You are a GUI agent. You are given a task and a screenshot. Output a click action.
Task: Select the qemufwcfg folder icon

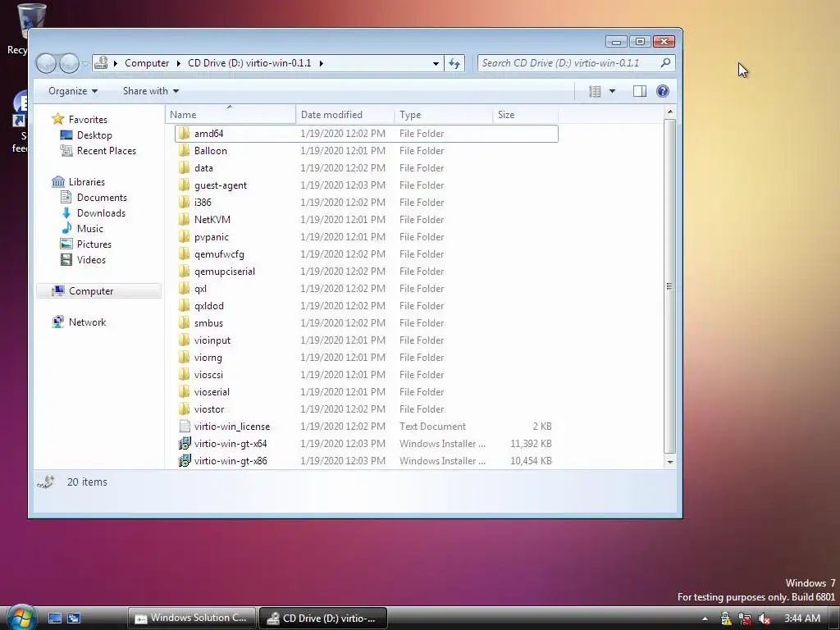pyautogui.click(x=184, y=254)
